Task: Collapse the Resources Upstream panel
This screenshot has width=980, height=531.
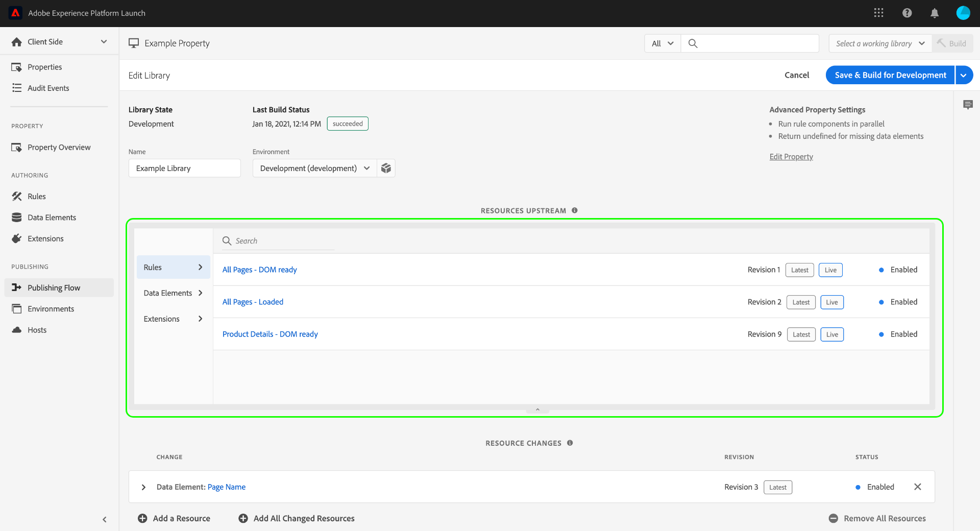Action: pyautogui.click(x=537, y=409)
